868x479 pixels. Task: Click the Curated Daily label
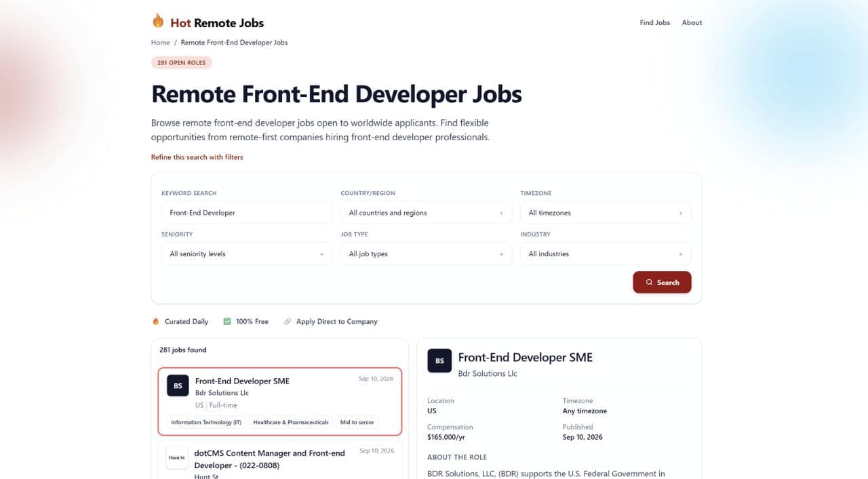[x=186, y=321]
